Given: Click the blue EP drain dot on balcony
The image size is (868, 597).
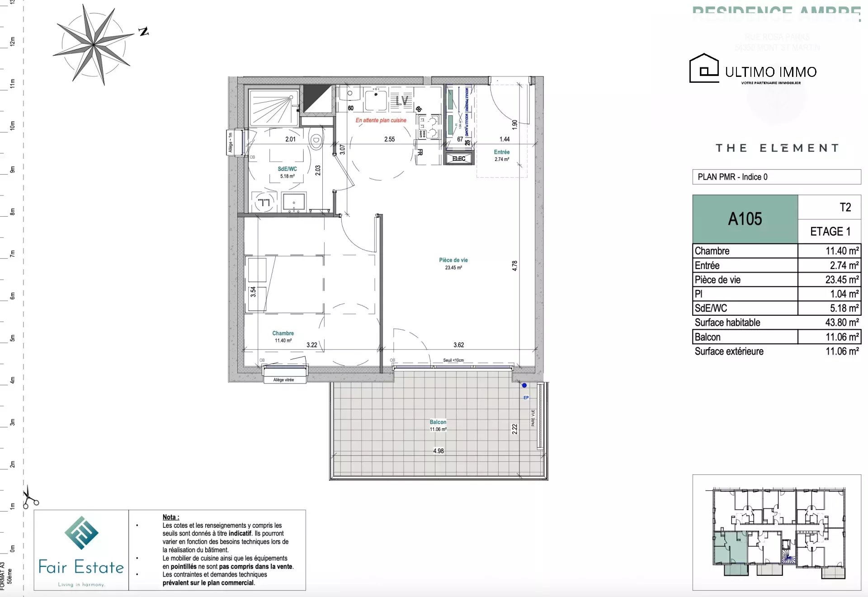Looking at the screenshot, I should (x=524, y=385).
